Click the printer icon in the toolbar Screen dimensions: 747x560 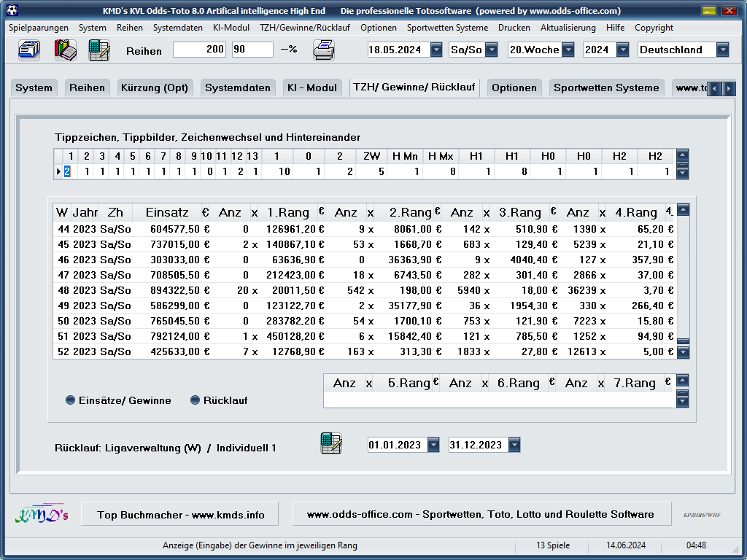coord(324,50)
